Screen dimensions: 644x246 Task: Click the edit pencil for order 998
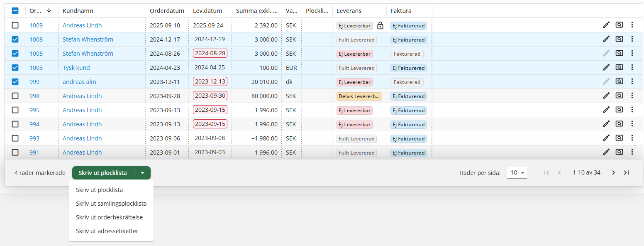[606, 96]
